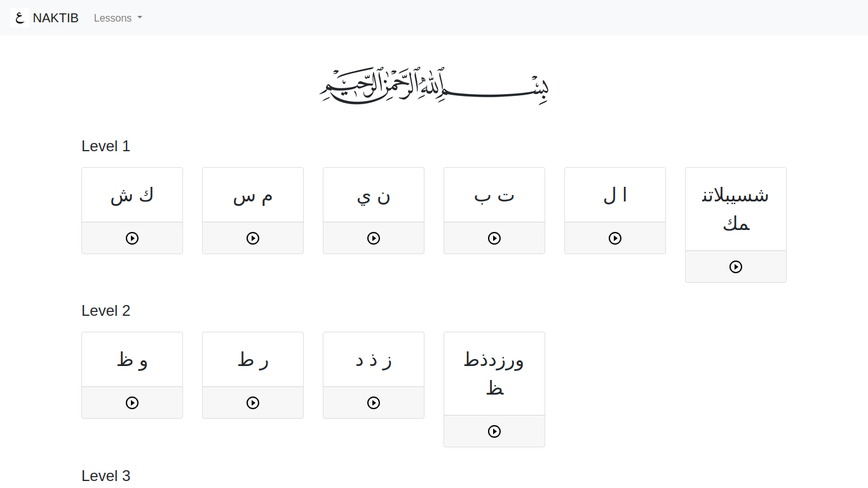Play audio for the ا ل lesson
Image resolution: width=868 pixels, height=488 pixels.
[x=614, y=238]
